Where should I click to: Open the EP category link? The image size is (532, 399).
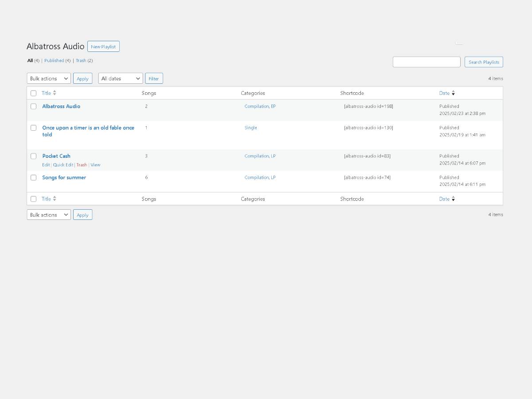point(273,106)
